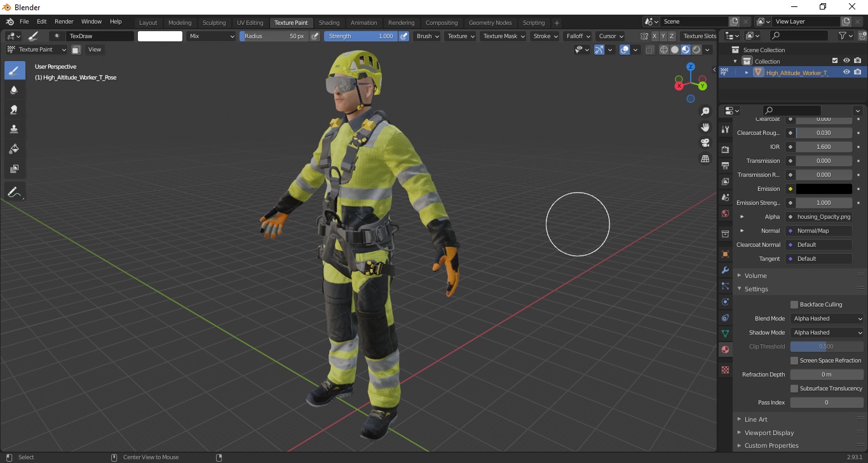Image resolution: width=868 pixels, height=463 pixels.
Task: Open the Scene properties tab
Action: click(x=726, y=197)
